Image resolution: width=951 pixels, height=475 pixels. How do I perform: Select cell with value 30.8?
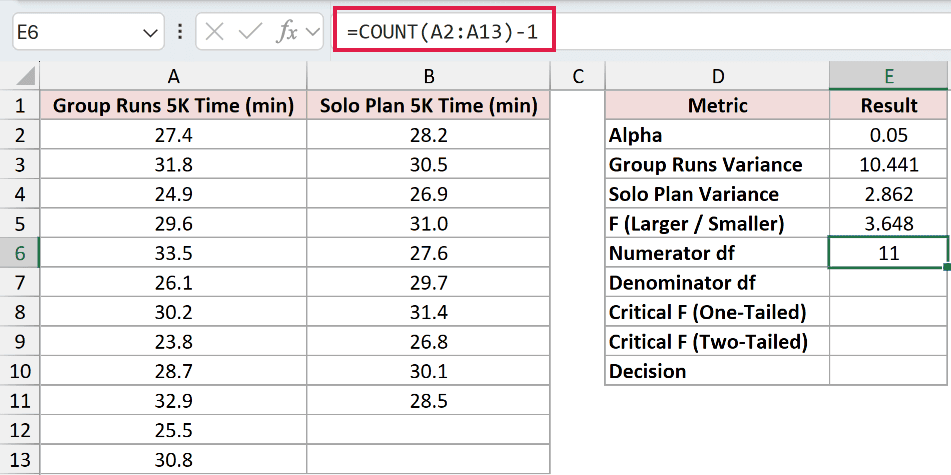coord(173,460)
